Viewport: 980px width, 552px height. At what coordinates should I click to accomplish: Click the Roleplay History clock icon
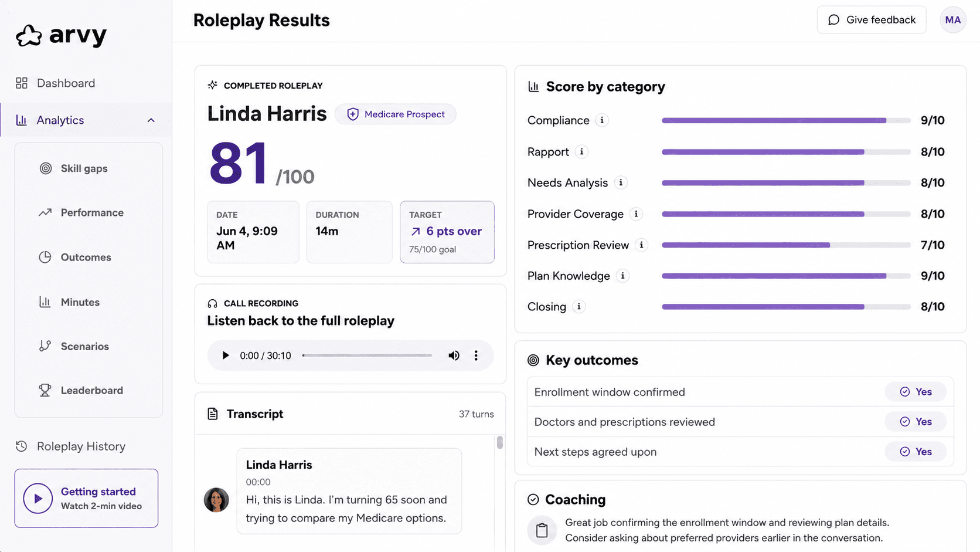[22, 446]
